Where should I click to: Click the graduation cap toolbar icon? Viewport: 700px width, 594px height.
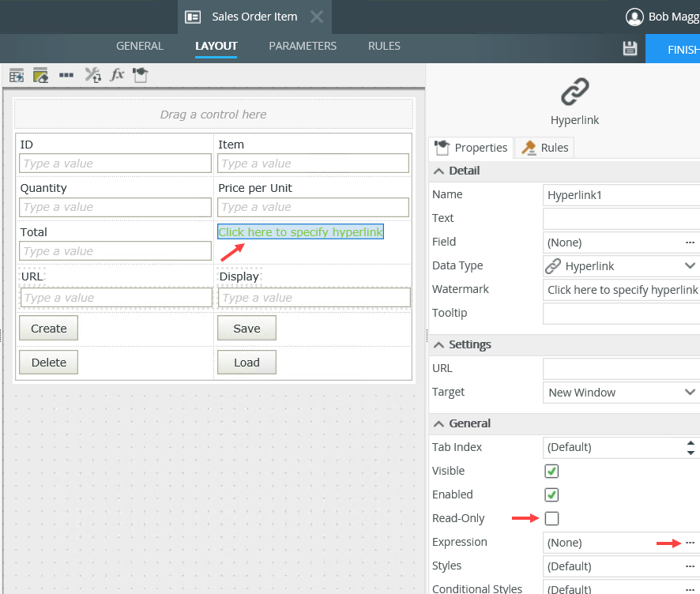pyautogui.click(x=140, y=76)
